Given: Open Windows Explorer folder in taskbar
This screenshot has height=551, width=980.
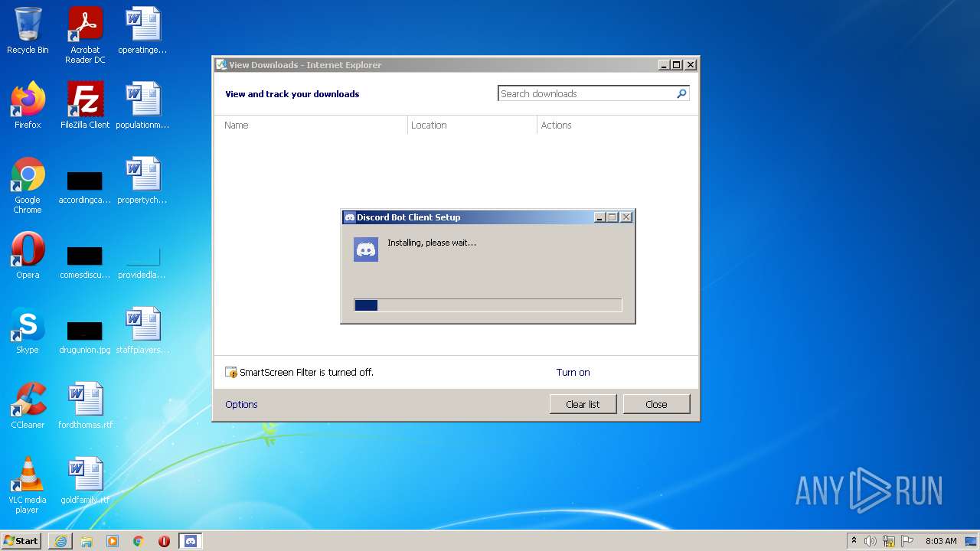Looking at the screenshot, I should [87, 541].
